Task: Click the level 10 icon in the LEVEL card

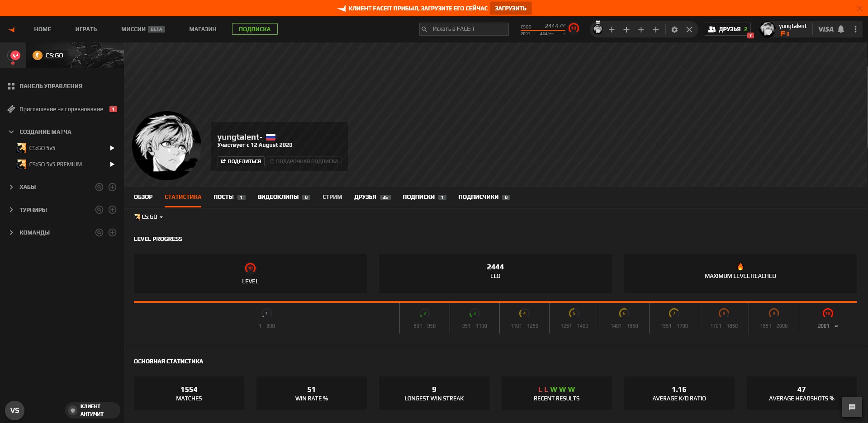Action: coord(250,268)
